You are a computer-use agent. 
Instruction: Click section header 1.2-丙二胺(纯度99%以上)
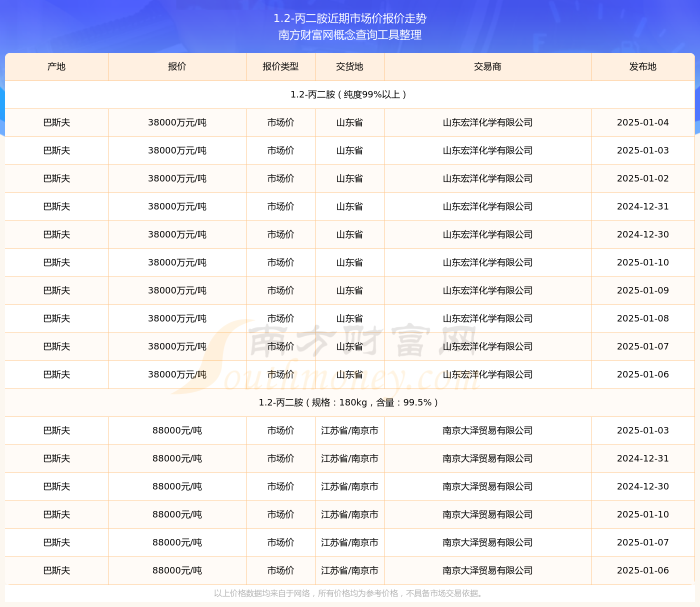tap(350, 94)
